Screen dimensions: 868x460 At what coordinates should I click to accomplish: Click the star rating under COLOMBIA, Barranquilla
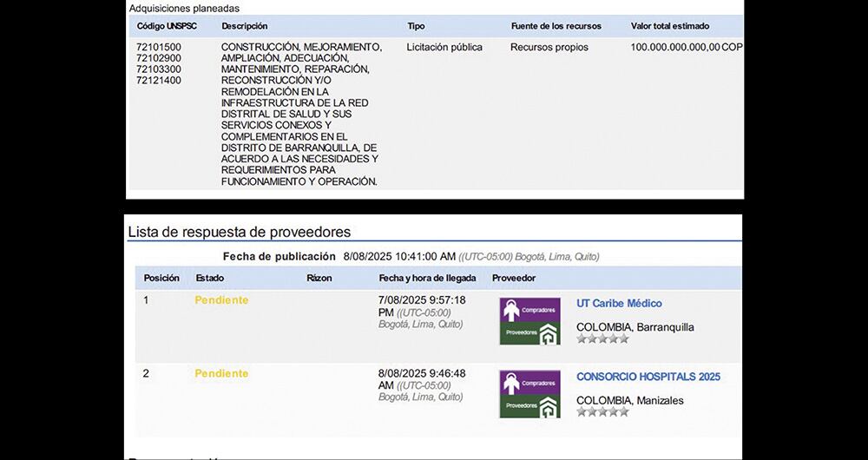click(x=603, y=338)
